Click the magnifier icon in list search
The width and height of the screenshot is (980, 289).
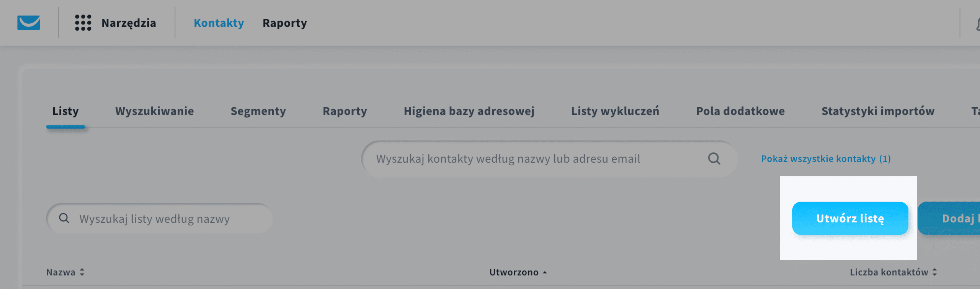pyautogui.click(x=64, y=218)
